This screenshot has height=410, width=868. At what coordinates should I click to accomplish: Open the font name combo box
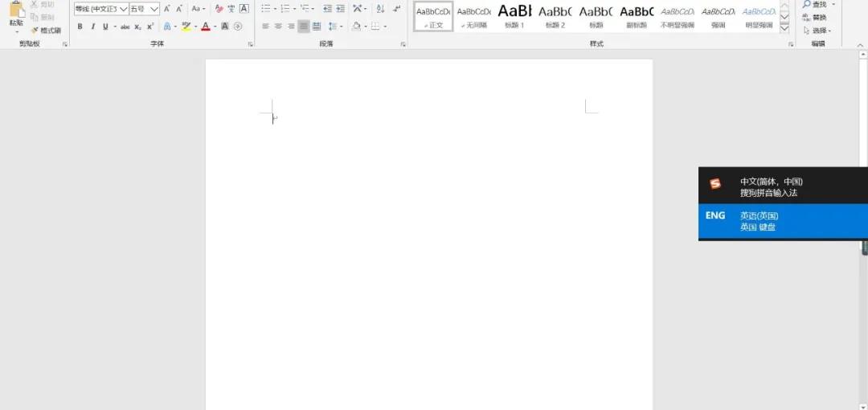click(x=101, y=9)
